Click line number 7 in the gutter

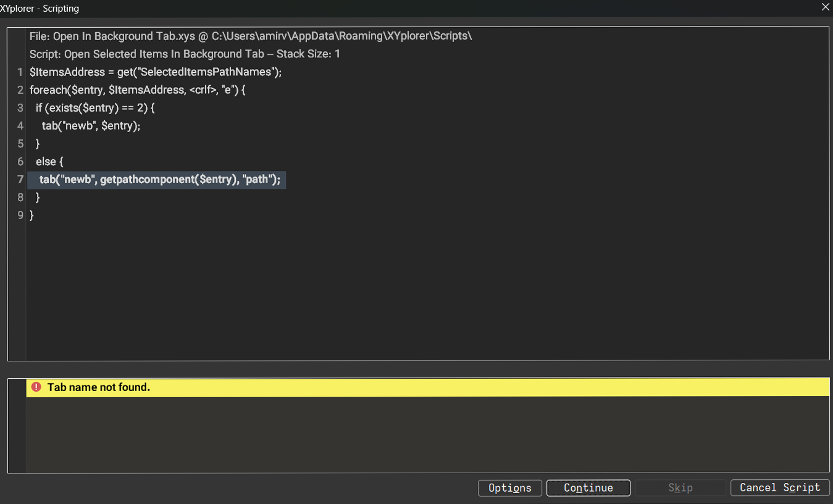(x=20, y=180)
